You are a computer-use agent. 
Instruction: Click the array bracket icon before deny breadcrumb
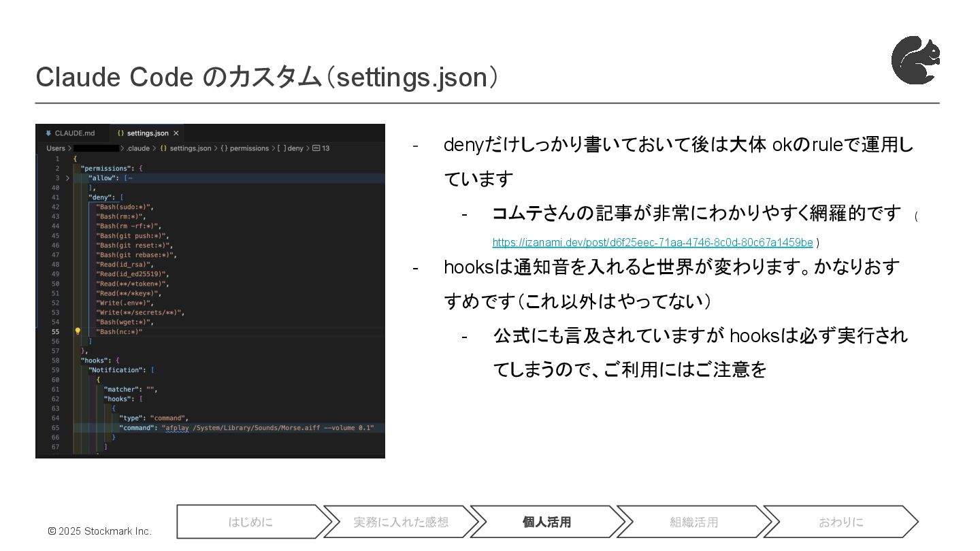coord(281,148)
